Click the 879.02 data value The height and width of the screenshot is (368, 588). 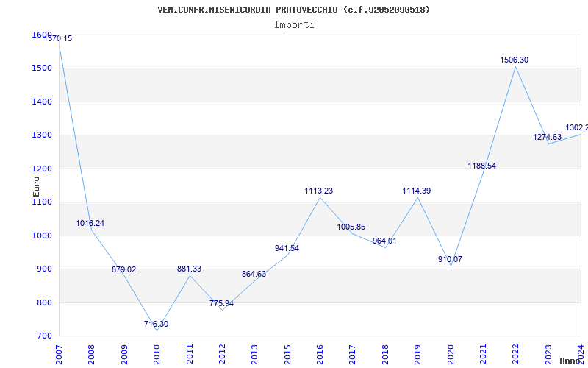(123, 269)
